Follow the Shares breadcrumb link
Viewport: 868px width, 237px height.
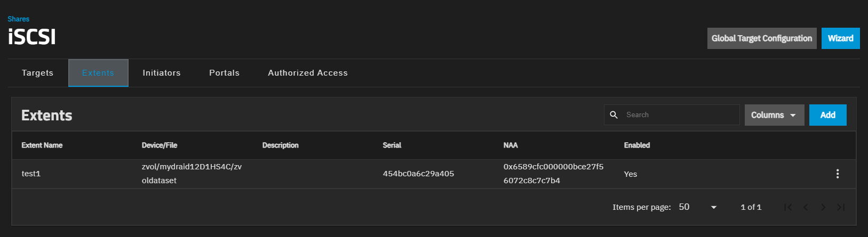(18, 19)
